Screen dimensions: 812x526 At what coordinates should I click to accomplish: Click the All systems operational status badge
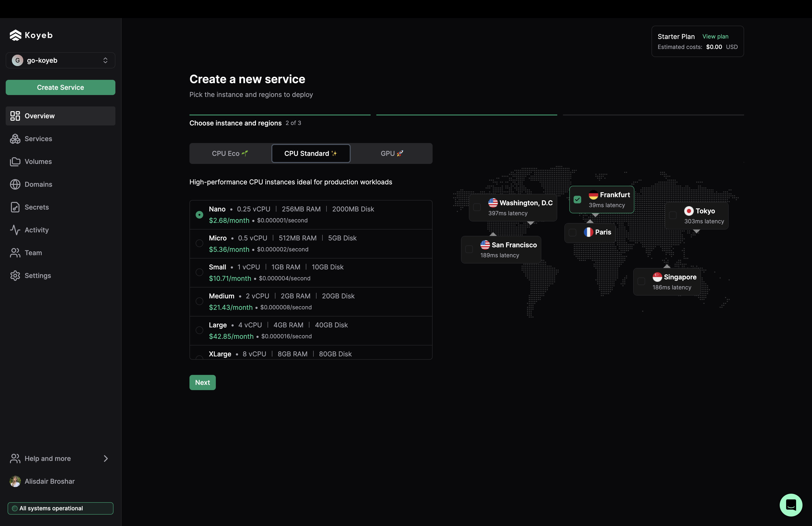60,508
